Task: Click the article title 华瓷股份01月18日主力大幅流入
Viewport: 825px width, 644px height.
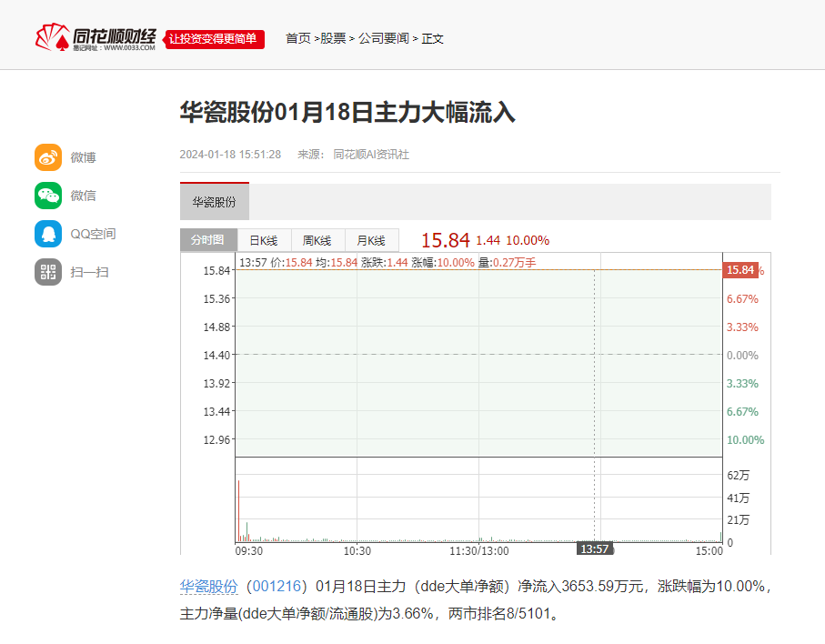Action: [347, 112]
